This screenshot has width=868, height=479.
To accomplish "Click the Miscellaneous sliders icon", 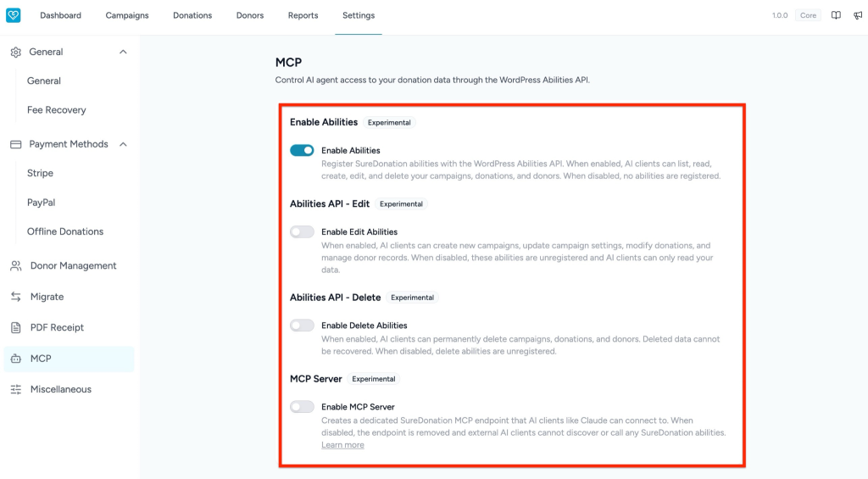I will 15,390.
